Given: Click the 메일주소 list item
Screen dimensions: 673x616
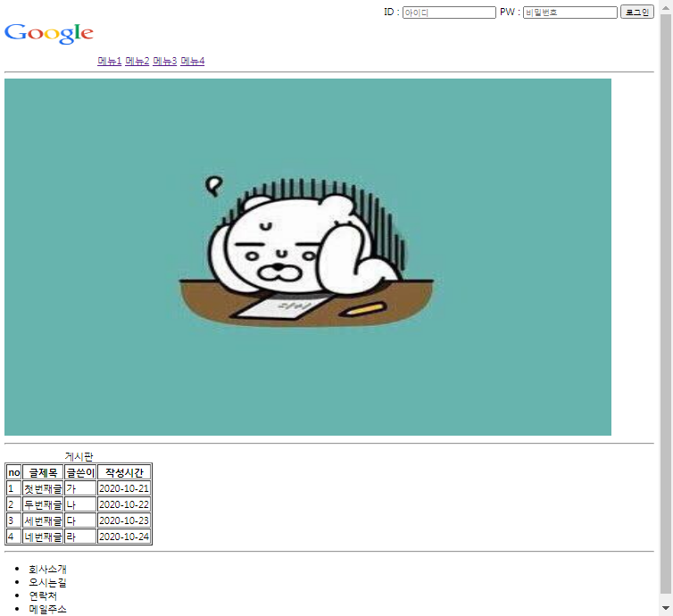Looking at the screenshot, I should click(x=47, y=609).
